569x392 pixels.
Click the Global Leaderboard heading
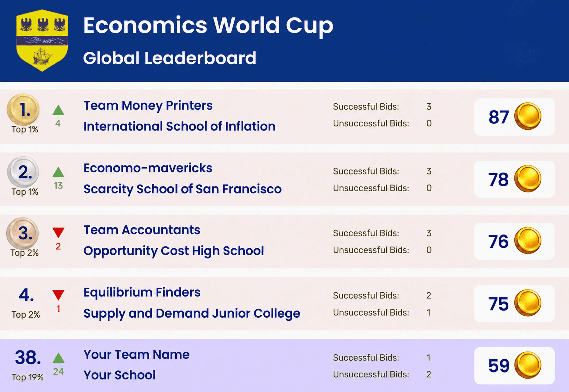pos(170,58)
